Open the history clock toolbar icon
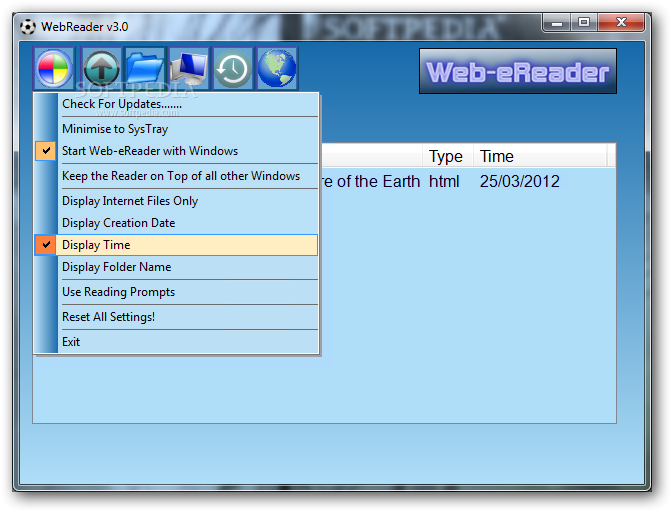This screenshot has height=512, width=672. [233, 68]
